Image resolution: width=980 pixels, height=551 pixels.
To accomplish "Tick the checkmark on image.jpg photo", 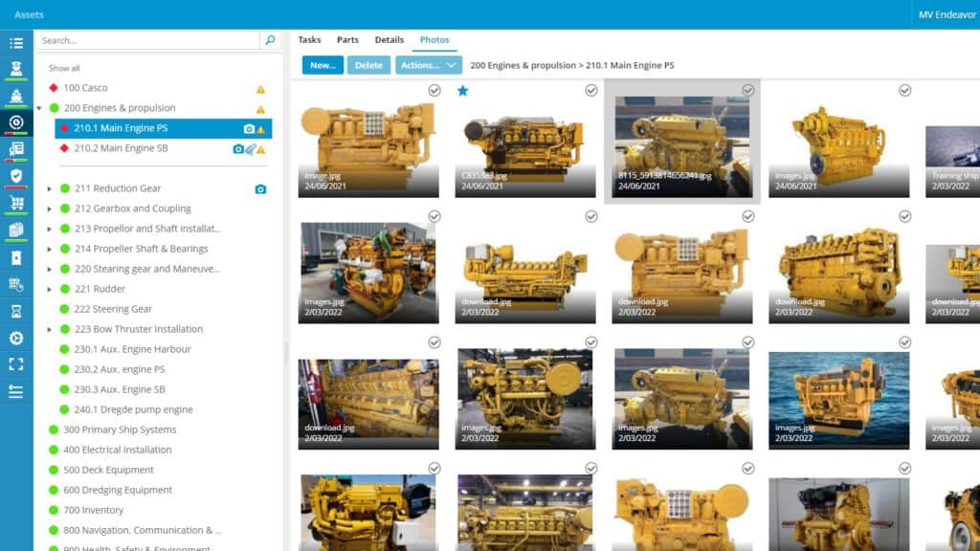I will point(434,90).
